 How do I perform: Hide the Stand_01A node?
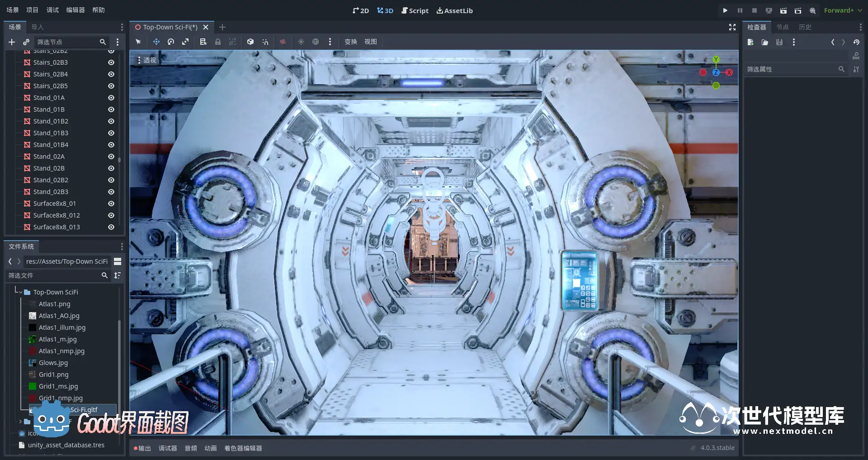point(111,98)
